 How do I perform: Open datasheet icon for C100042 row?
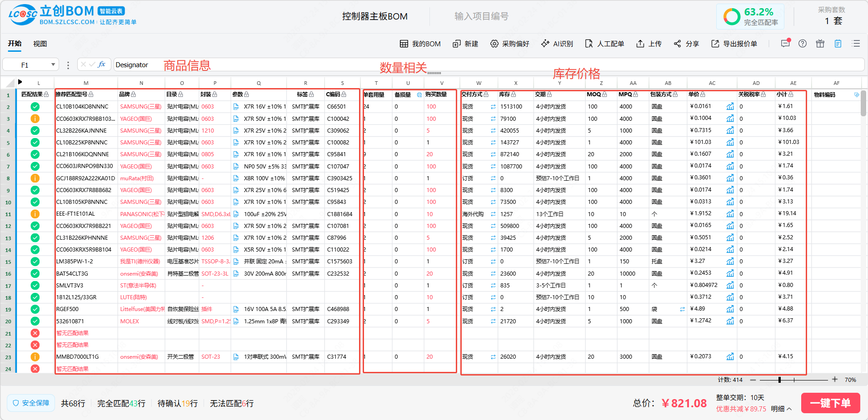pos(236,119)
